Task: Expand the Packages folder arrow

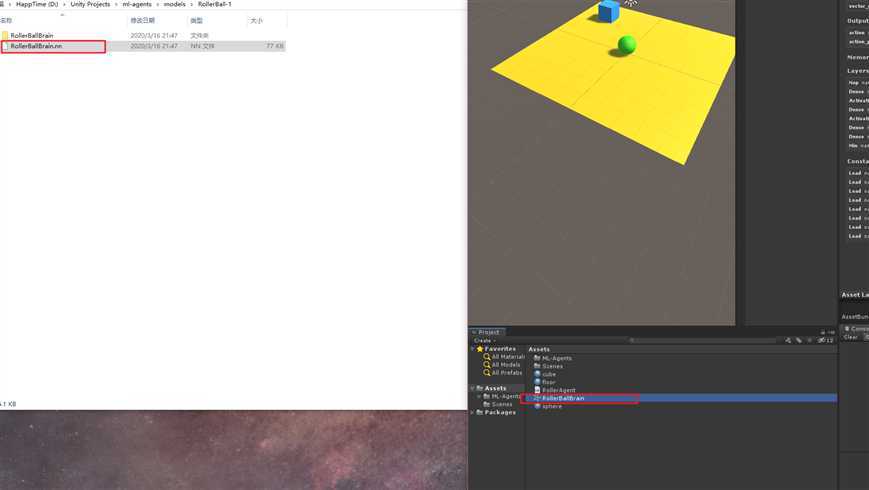Action: pos(473,412)
